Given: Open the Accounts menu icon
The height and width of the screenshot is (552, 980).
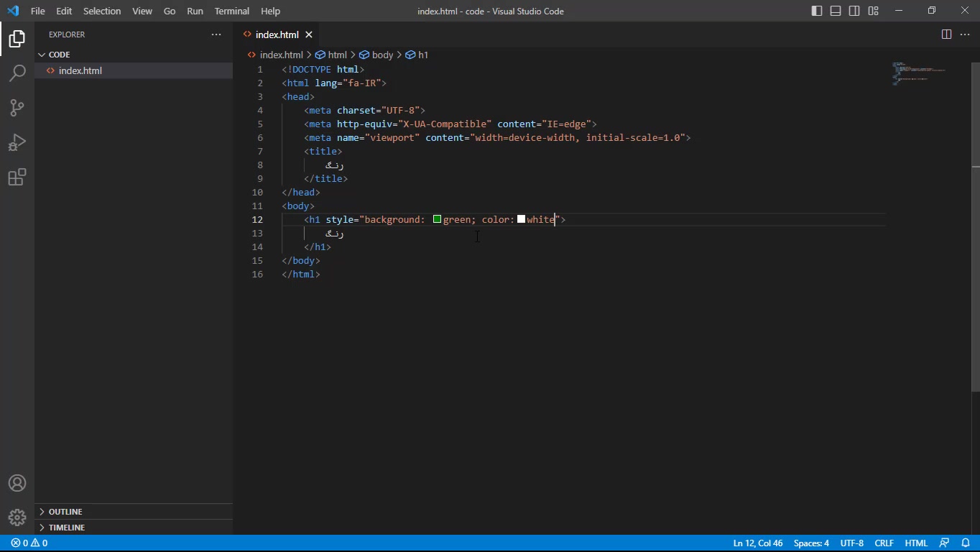Looking at the screenshot, I should pos(17,483).
